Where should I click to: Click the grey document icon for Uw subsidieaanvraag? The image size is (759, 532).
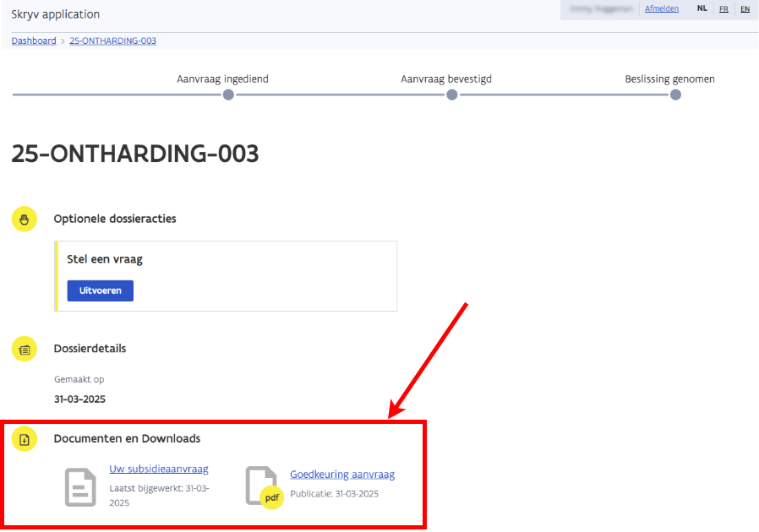pos(81,486)
